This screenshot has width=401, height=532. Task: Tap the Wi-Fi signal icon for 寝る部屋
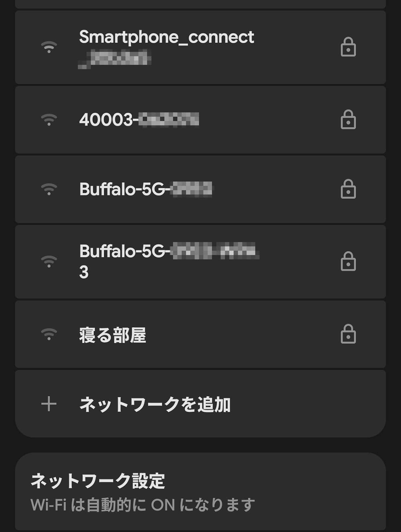point(49,334)
